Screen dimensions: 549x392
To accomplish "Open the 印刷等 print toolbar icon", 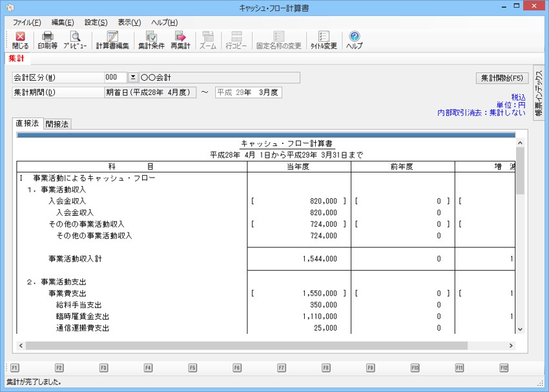I will pos(47,40).
